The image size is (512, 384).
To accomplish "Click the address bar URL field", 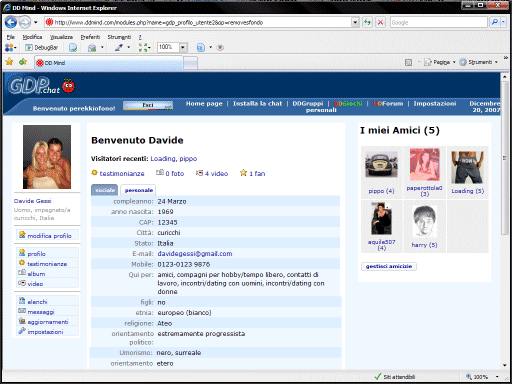I will [198, 22].
